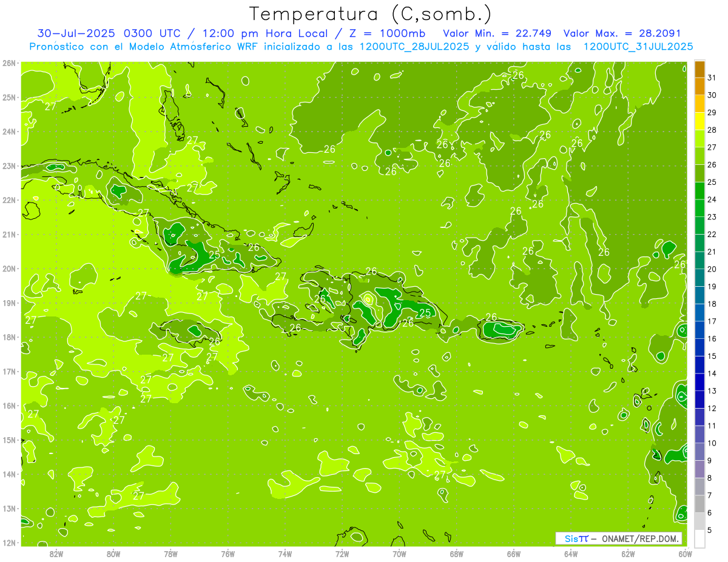Image resolution: width=728 pixels, height=562 pixels.
Task: Click the 20N latitude label
Action: [8, 269]
